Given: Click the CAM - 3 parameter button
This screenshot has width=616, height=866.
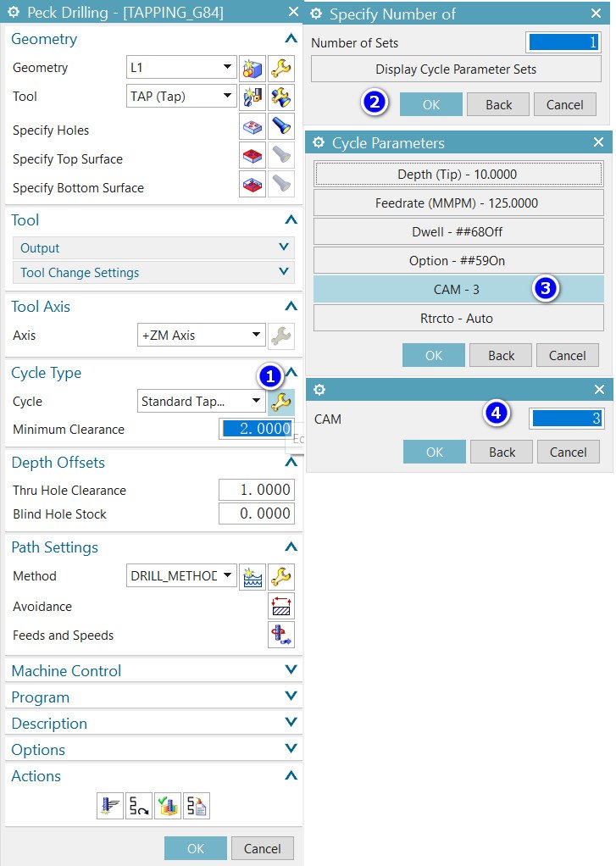Looking at the screenshot, I should pos(458,290).
